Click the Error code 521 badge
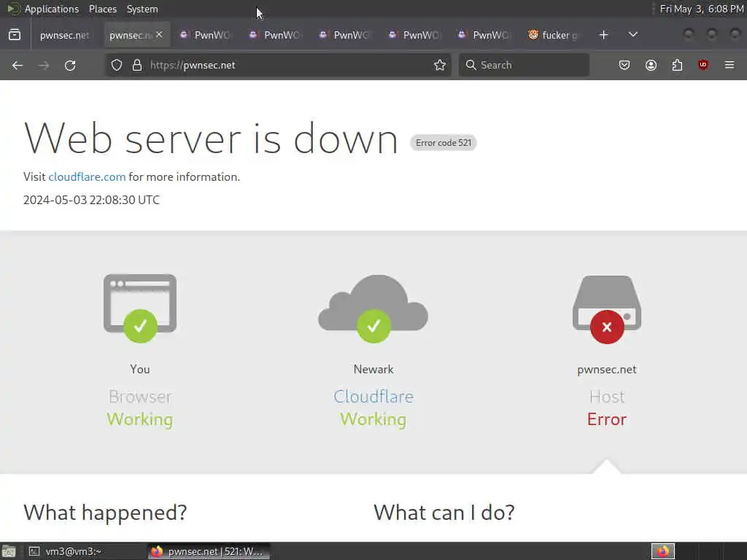The image size is (747, 560). coord(443,143)
